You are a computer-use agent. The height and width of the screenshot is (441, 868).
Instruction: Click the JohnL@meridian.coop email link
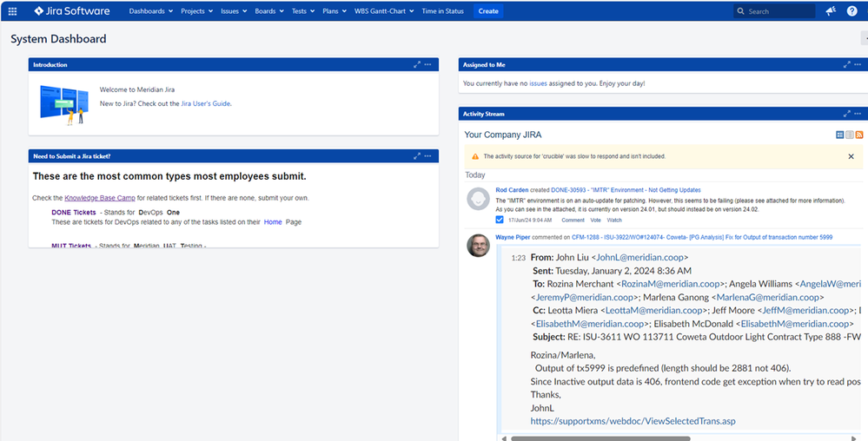pos(640,257)
